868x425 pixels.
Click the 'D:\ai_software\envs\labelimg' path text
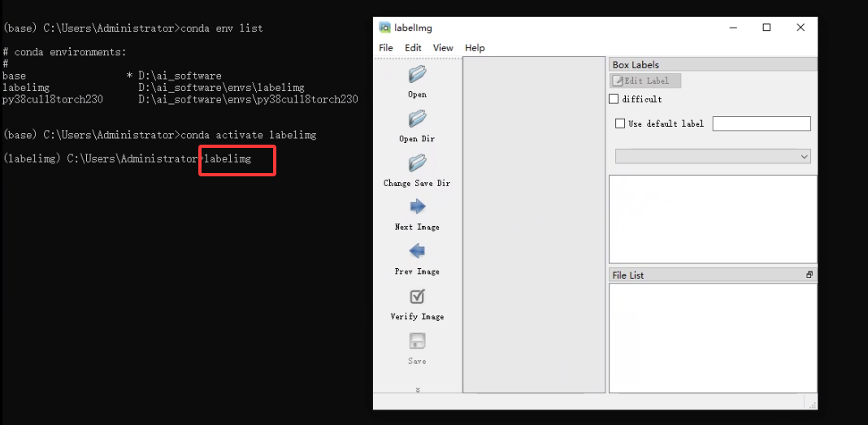221,88
